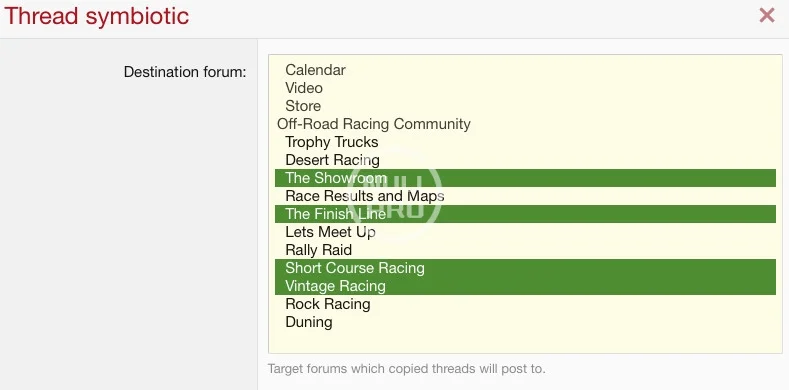This screenshot has height=390, width=789.
Task: Deselect the highlighted The Finish Line entry
Action: 525,214
